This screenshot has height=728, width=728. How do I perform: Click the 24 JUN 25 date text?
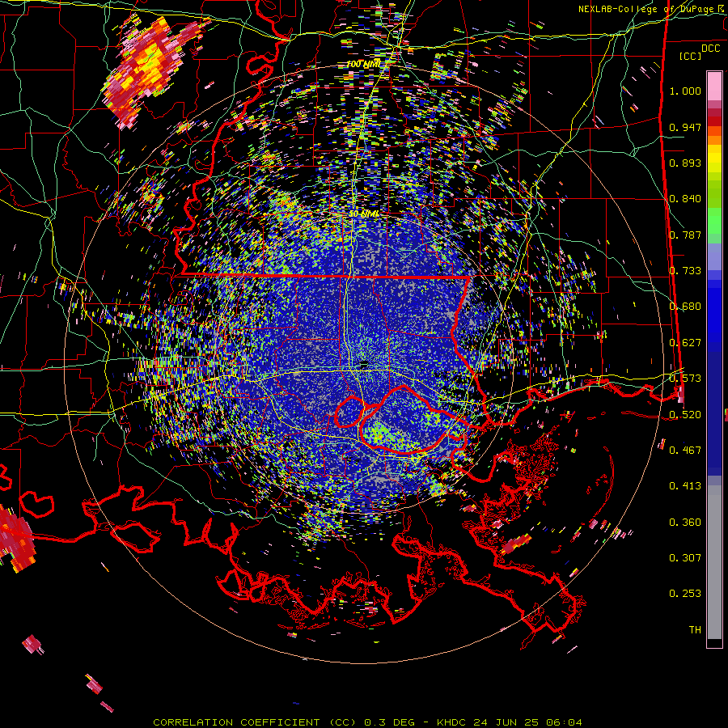tap(505, 722)
